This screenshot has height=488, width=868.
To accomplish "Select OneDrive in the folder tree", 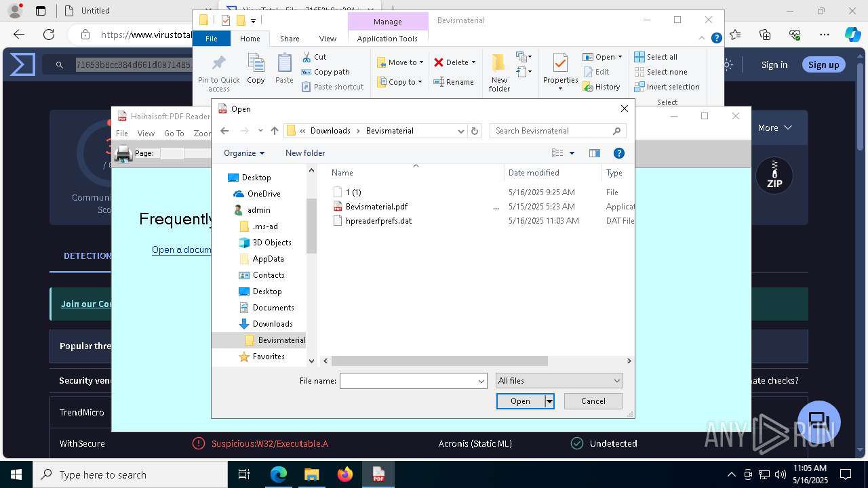I will point(264,194).
